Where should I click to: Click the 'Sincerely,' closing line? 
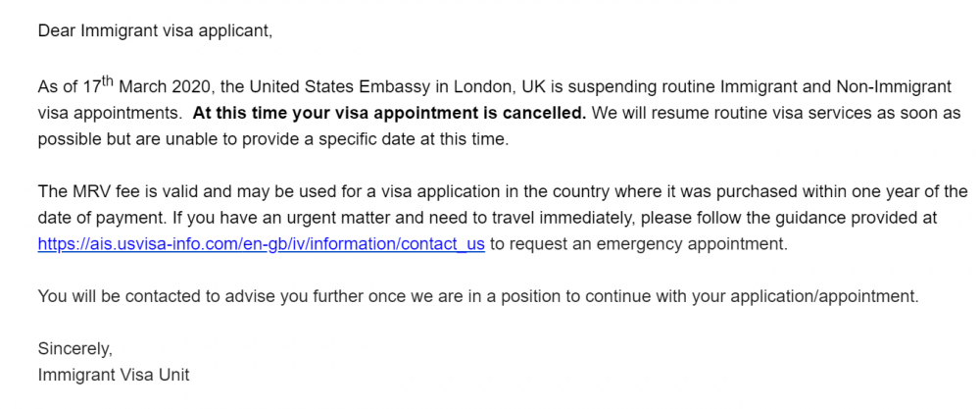click(75, 349)
